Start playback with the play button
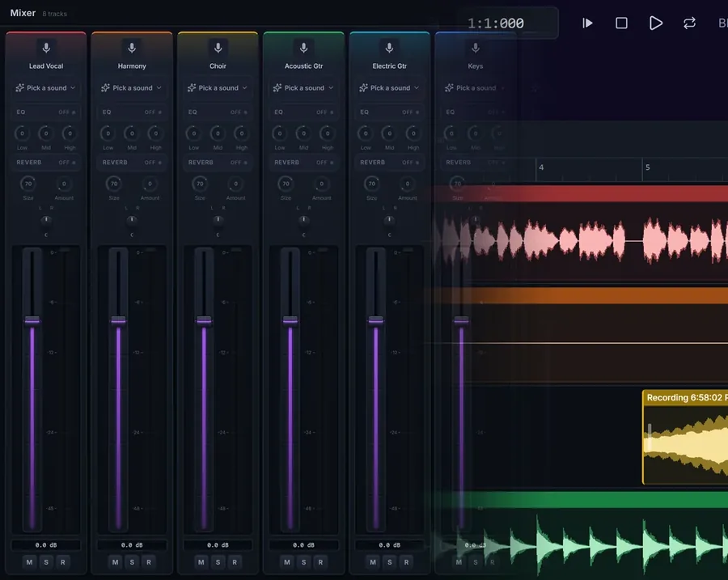This screenshot has height=580, width=728. (x=655, y=23)
